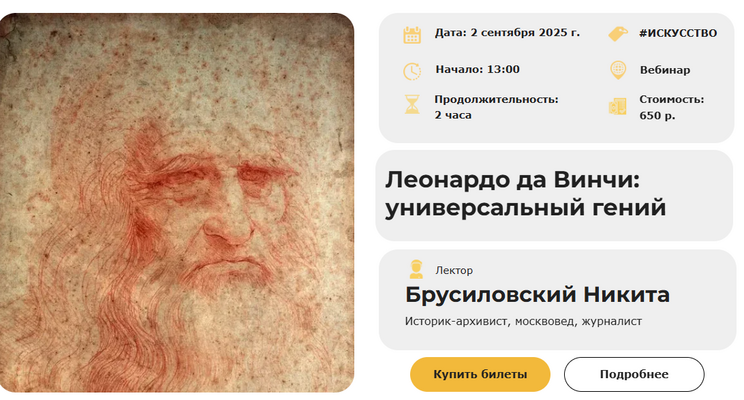This screenshot has width=744, height=400.
Task: Click the lecturer name Брусиловский Никита
Action: pos(537,294)
